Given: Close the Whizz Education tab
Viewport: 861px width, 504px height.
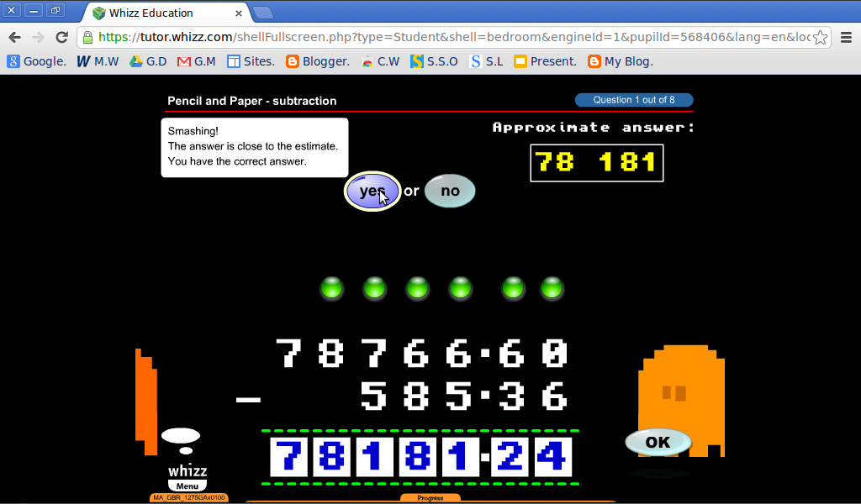Looking at the screenshot, I should click(x=239, y=13).
